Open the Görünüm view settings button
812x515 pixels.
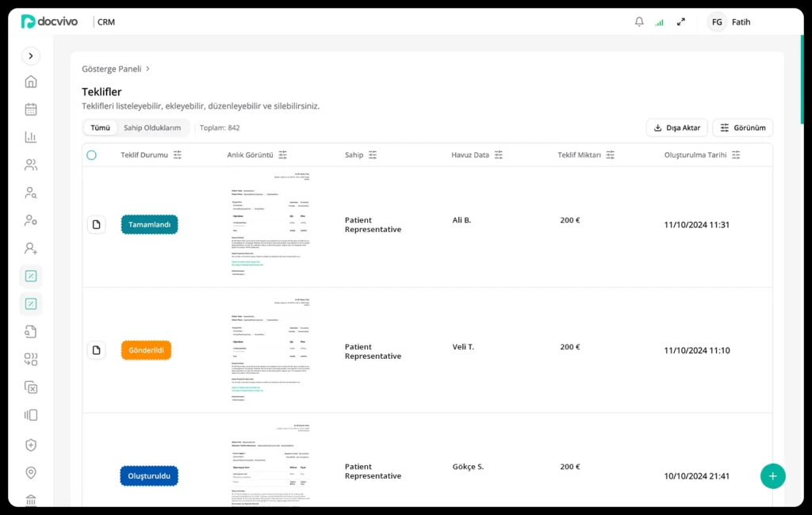[742, 128]
